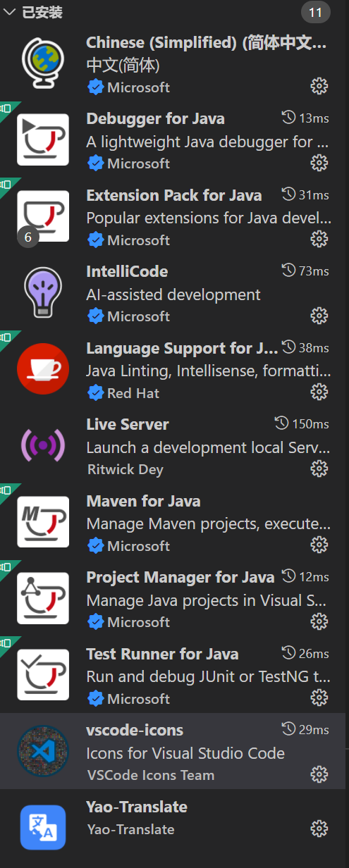Click vscode-icons 29ms activation time

coord(305,729)
